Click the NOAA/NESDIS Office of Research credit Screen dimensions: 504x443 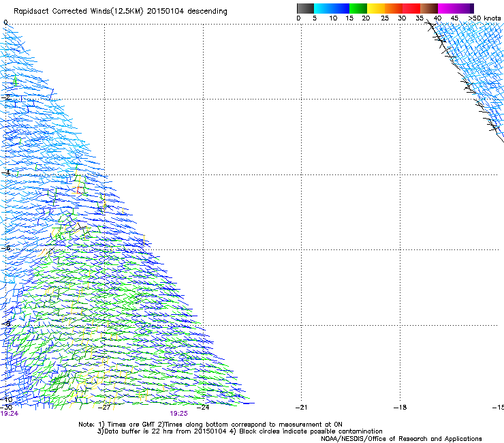[401, 439]
